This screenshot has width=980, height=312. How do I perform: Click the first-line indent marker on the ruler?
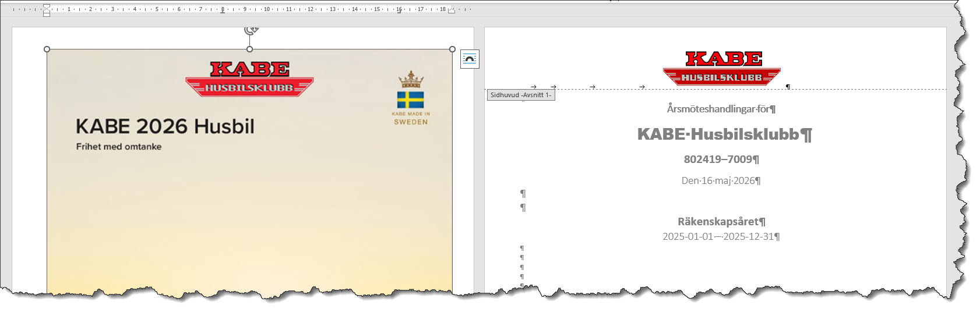[47, 6]
